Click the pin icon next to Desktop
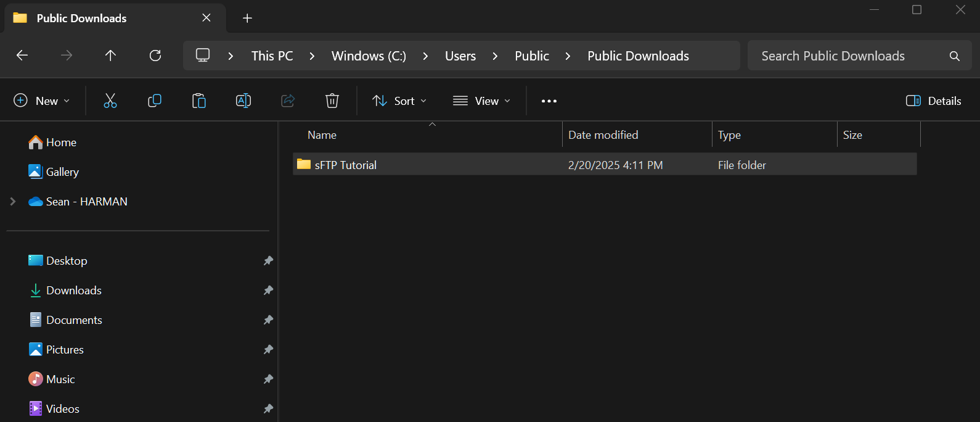This screenshot has height=422, width=980. (x=268, y=261)
